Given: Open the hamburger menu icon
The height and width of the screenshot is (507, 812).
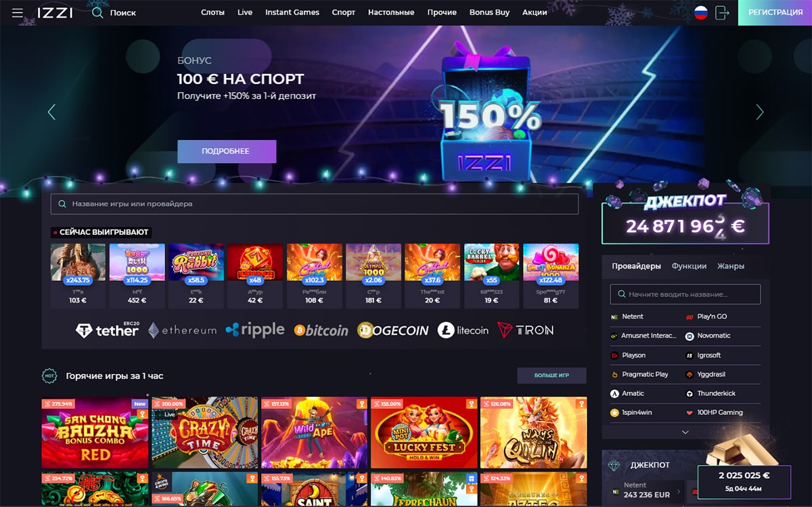Looking at the screenshot, I should (x=18, y=13).
